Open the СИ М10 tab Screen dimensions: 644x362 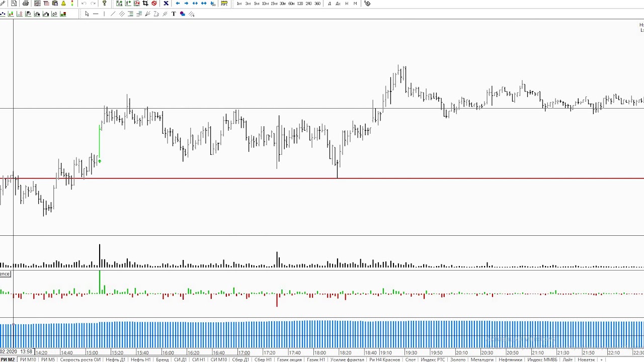pyautogui.click(x=218, y=359)
